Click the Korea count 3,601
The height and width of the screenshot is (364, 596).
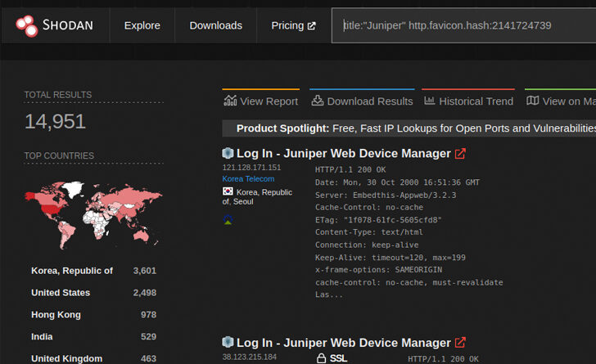(144, 271)
